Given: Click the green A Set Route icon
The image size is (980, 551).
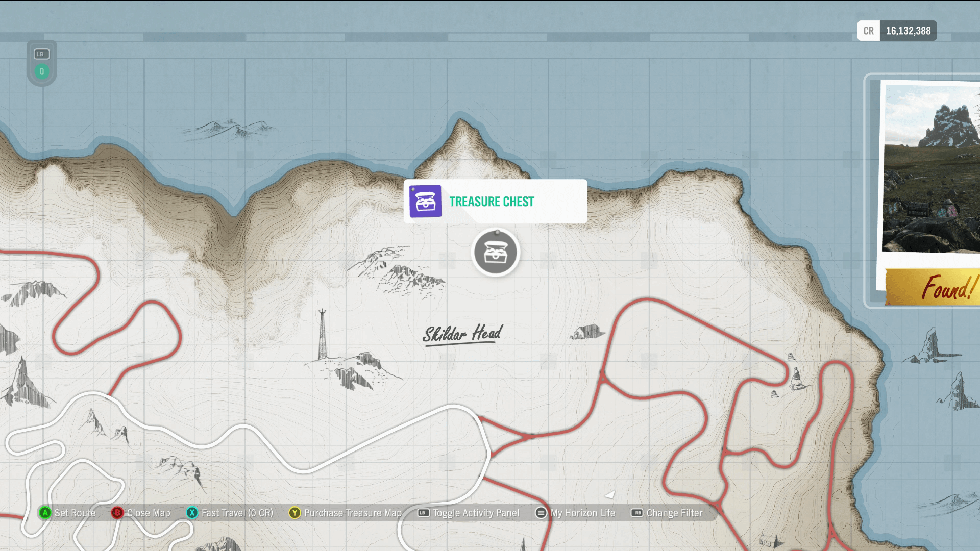Looking at the screenshot, I should click(x=45, y=513).
